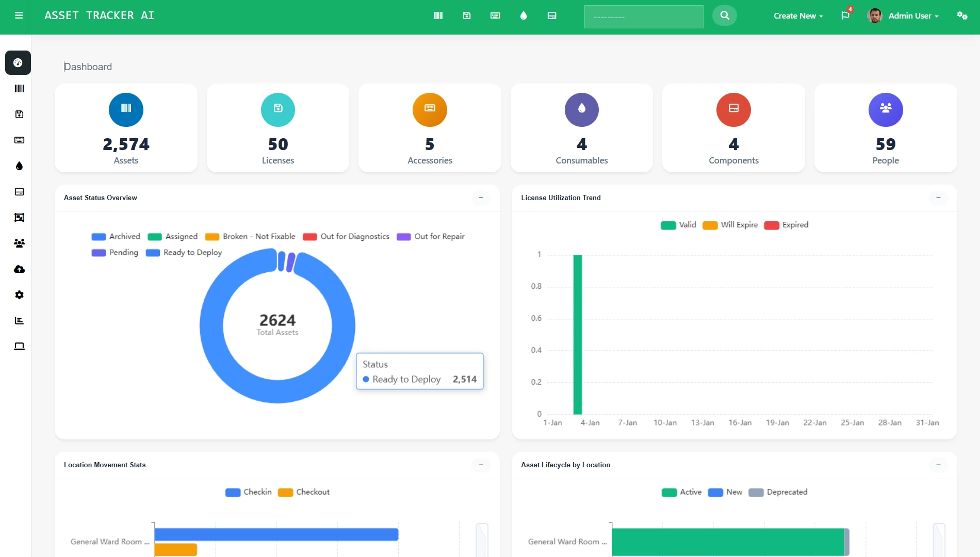Image resolution: width=980 pixels, height=557 pixels.
Task: Open Licenses floppy icon in left sidebar
Action: click(x=19, y=114)
